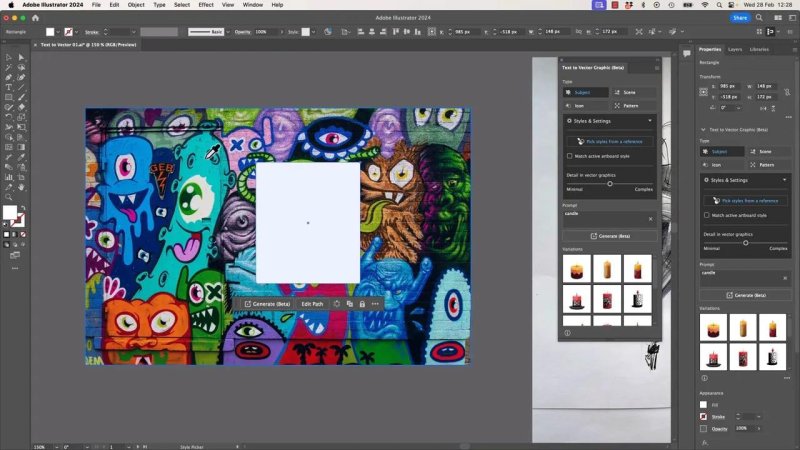Viewport: 800px width, 450px height.
Task: Choose Subject type in floating Text to Vector panel
Action: point(586,92)
